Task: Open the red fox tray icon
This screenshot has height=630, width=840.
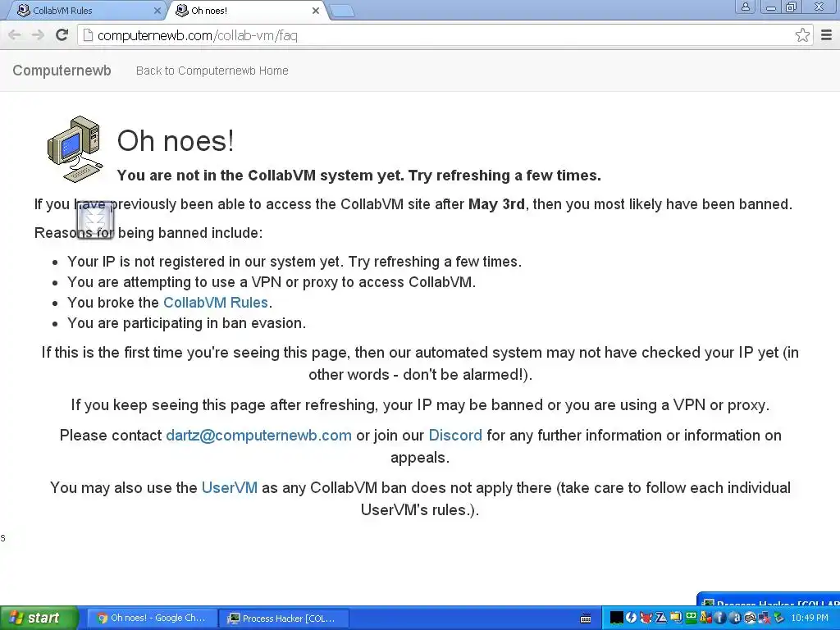Action: pos(646,618)
